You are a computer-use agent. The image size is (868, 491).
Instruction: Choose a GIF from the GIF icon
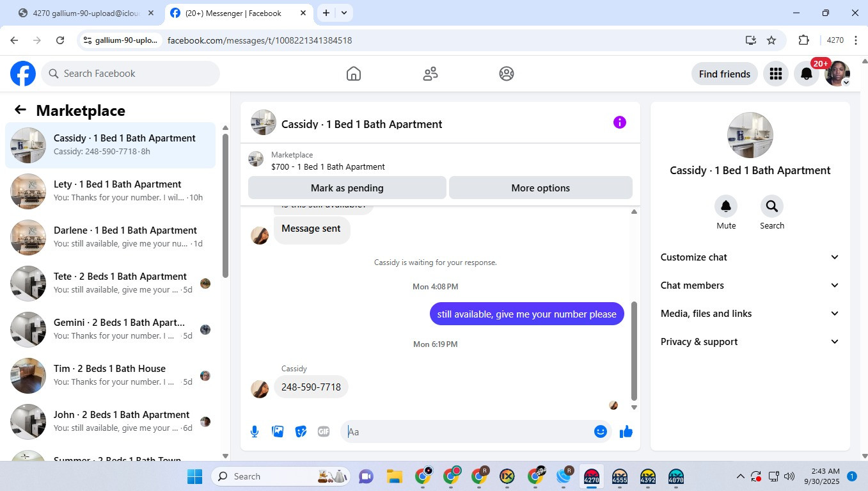tap(324, 431)
